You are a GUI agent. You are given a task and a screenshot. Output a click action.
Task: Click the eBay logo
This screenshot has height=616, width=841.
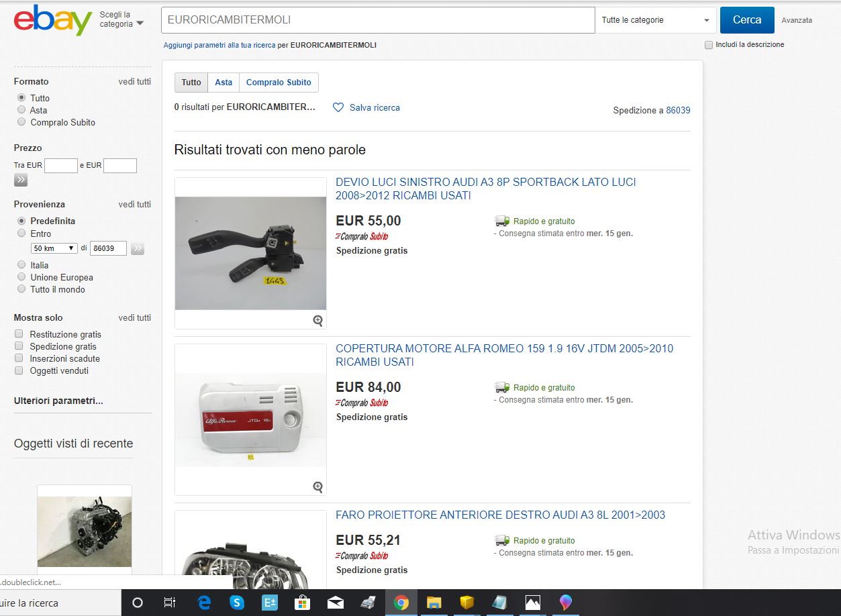pos(53,20)
